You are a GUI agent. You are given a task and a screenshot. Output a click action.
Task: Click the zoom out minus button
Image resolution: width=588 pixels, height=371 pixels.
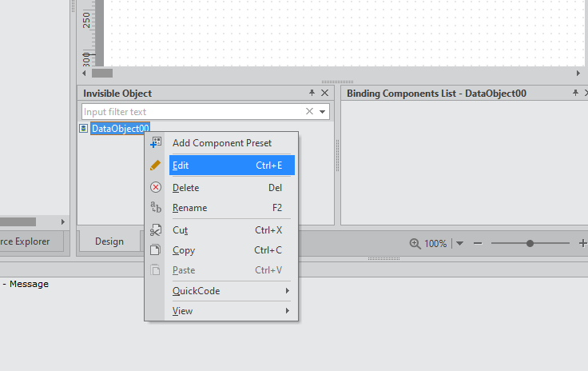click(x=478, y=243)
